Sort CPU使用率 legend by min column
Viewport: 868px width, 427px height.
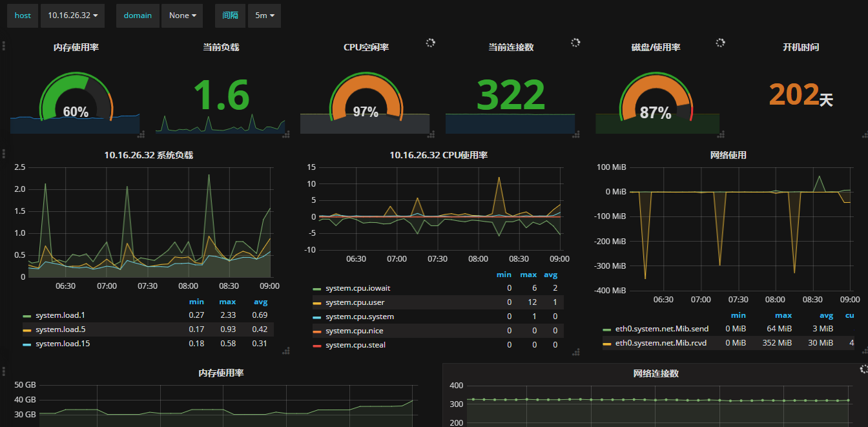pyautogui.click(x=504, y=275)
